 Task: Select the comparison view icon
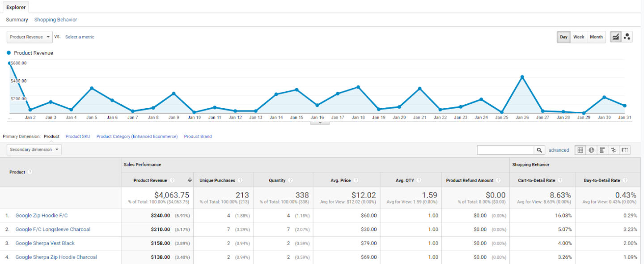[614, 150]
